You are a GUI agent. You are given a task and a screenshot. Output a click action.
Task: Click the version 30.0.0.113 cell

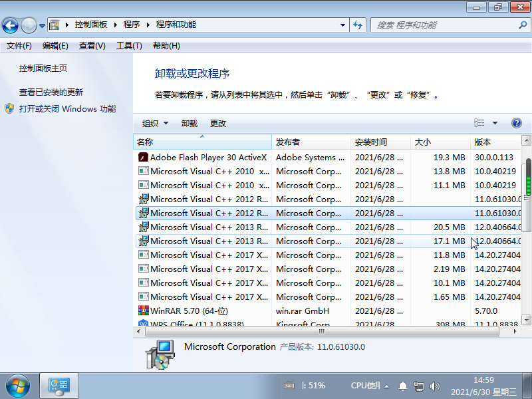[x=494, y=158]
